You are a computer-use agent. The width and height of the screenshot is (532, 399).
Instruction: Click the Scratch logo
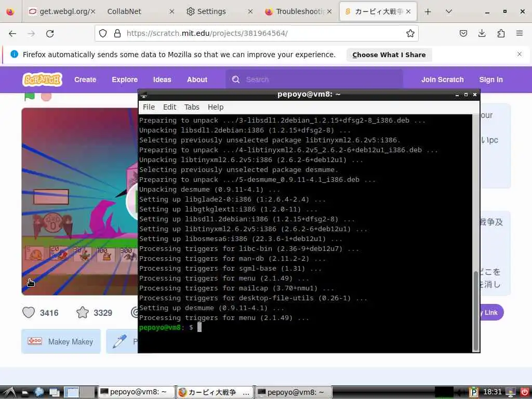[42, 79]
